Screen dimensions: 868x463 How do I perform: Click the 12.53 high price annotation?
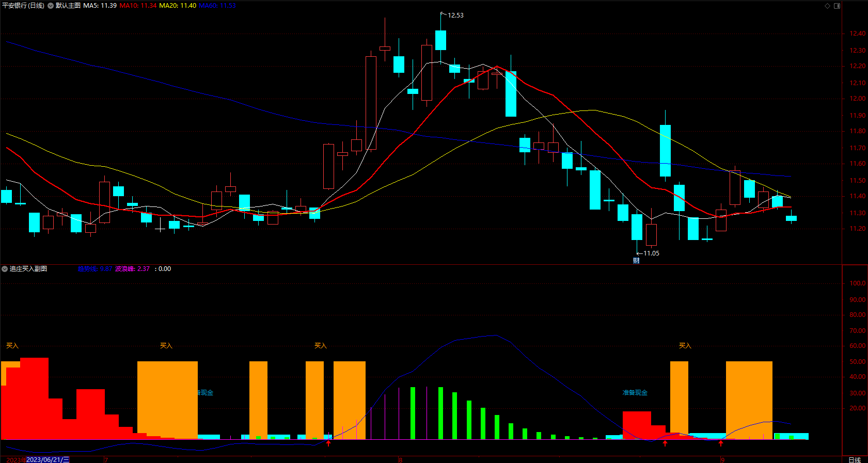click(455, 15)
